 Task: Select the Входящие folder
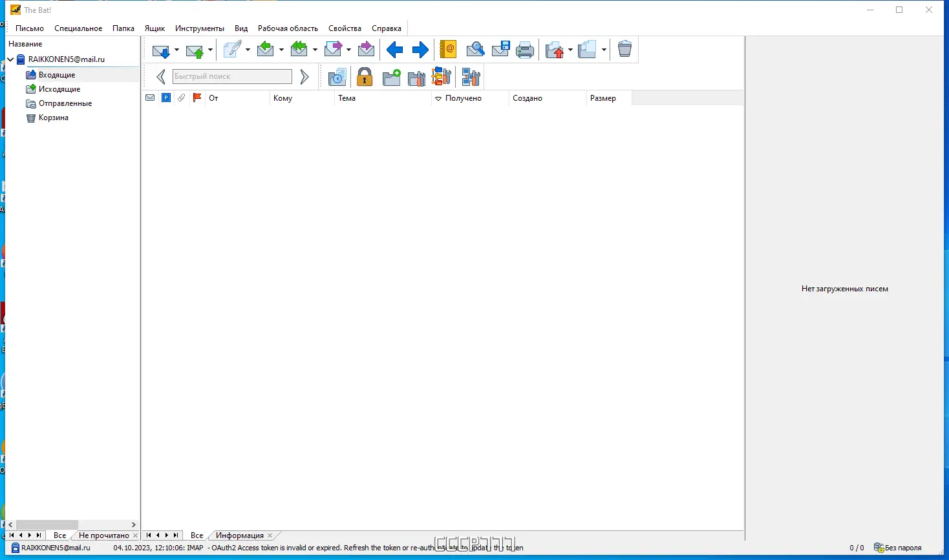coord(57,75)
